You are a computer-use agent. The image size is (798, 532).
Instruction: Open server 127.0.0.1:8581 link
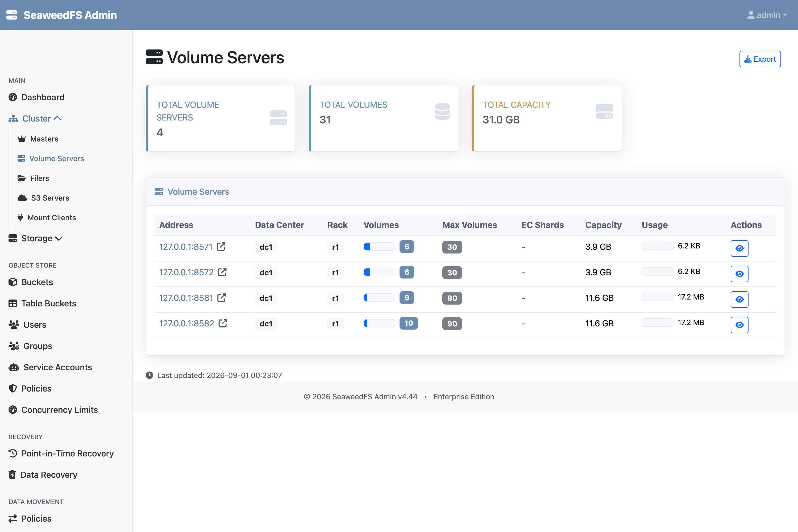(x=186, y=298)
